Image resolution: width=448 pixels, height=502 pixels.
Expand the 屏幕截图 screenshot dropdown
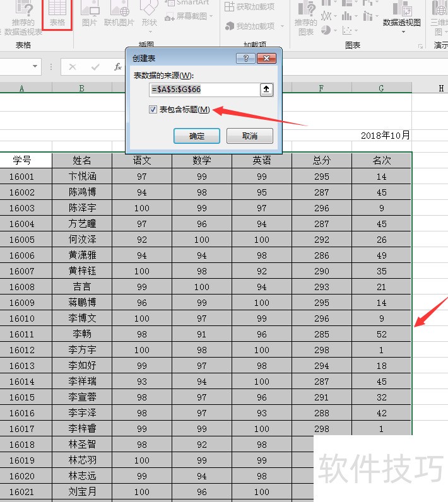coord(211,16)
